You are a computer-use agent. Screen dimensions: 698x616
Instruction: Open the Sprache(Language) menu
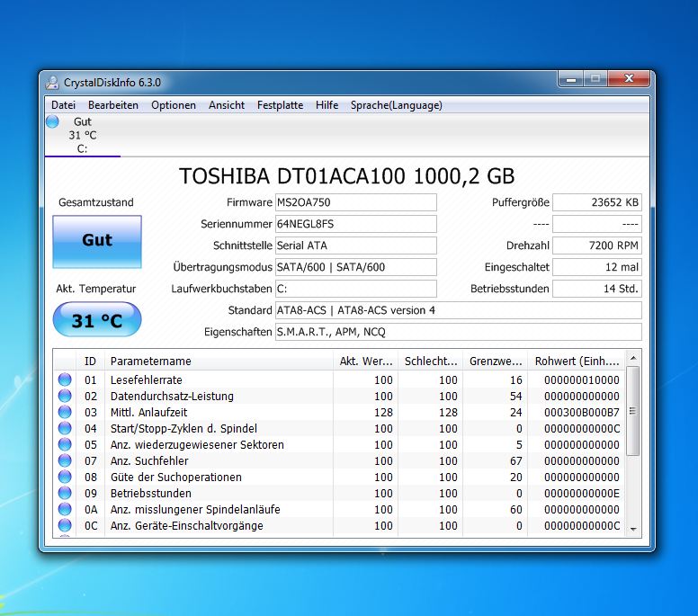396,105
